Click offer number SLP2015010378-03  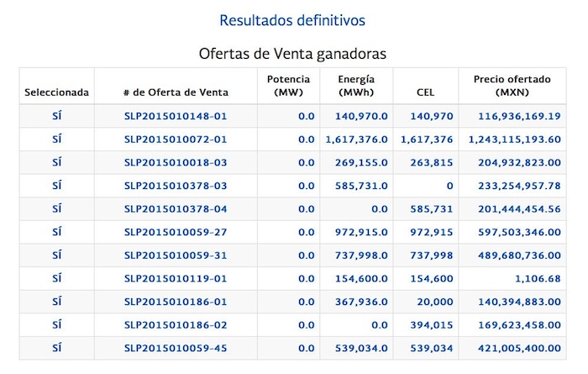(176, 186)
